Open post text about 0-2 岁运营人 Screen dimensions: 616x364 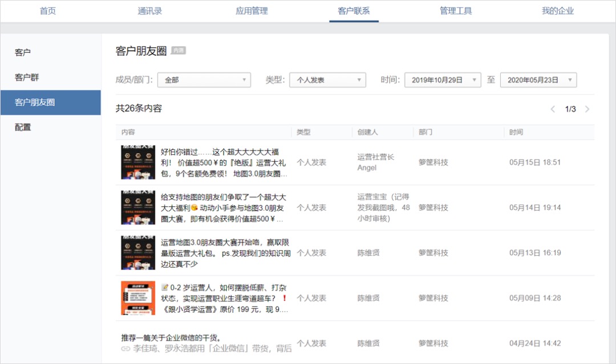(224, 298)
